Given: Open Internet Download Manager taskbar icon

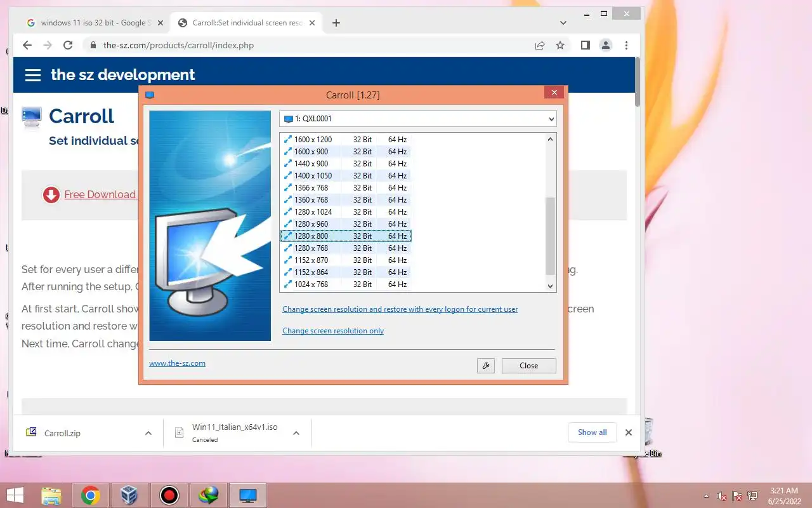Looking at the screenshot, I should tap(209, 495).
